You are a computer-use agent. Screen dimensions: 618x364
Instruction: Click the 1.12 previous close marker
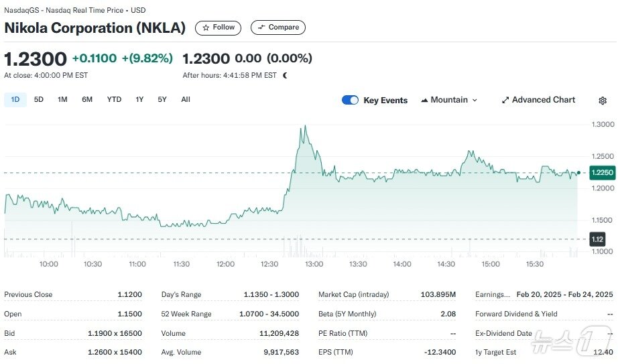click(597, 239)
